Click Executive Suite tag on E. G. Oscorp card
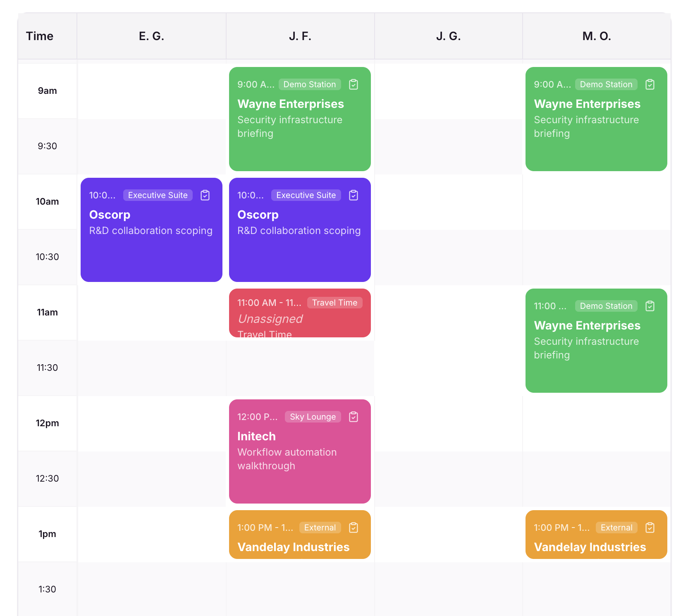Viewport: 688px width, 616px height. 158,195
